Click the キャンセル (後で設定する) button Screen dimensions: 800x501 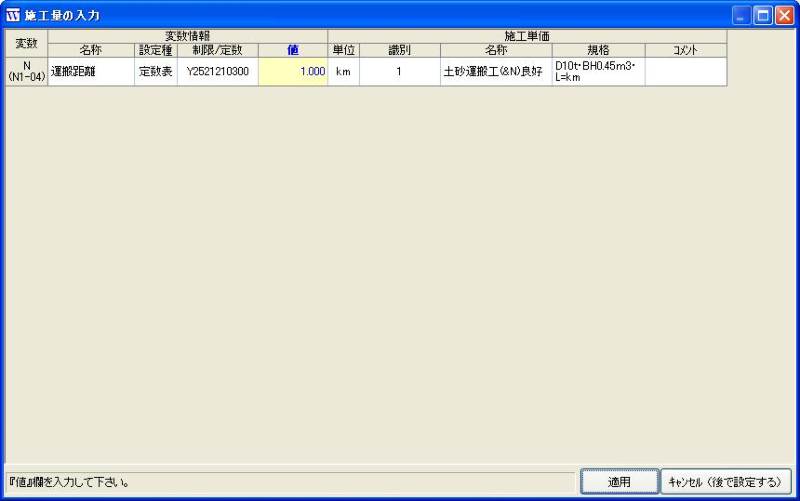(725, 482)
